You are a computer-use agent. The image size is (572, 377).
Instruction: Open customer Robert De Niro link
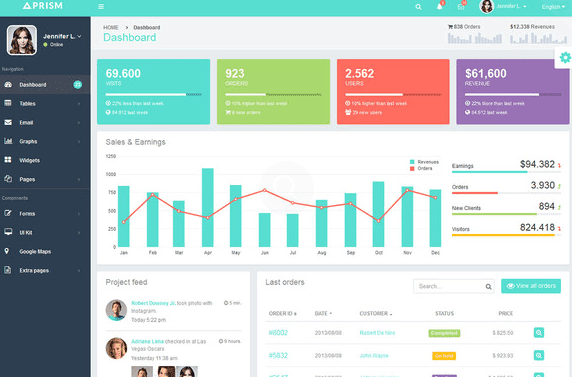tap(377, 333)
